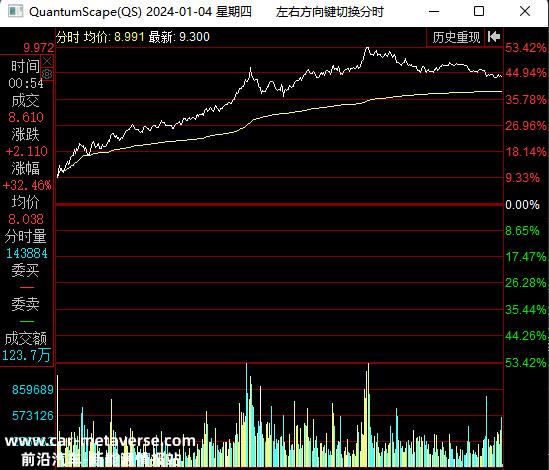Screen dimensions: 549x470
Task: Click the green 17.47% axis label
Action: [x=526, y=257]
